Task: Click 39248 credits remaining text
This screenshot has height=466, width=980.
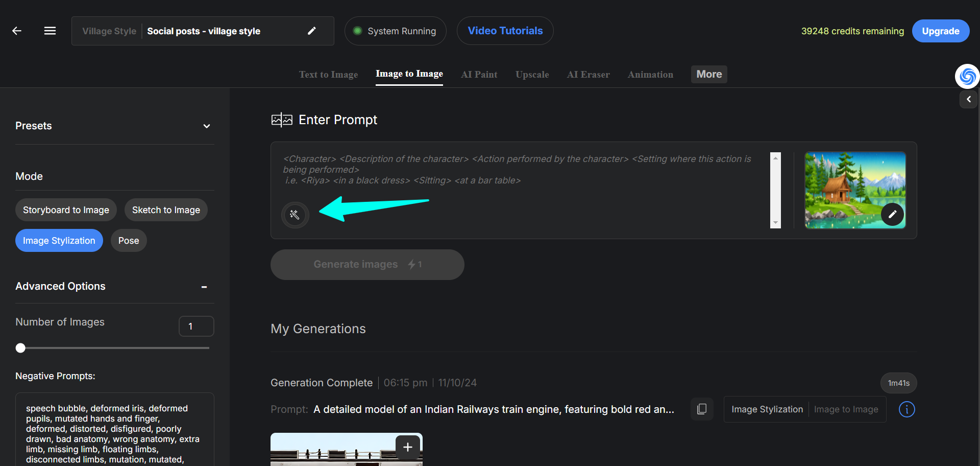Action: [852, 31]
